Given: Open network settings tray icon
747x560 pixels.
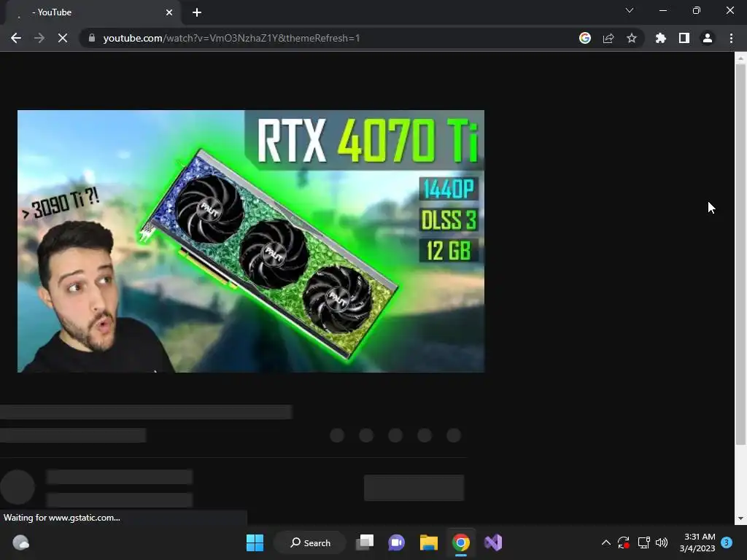Looking at the screenshot, I should [643, 542].
